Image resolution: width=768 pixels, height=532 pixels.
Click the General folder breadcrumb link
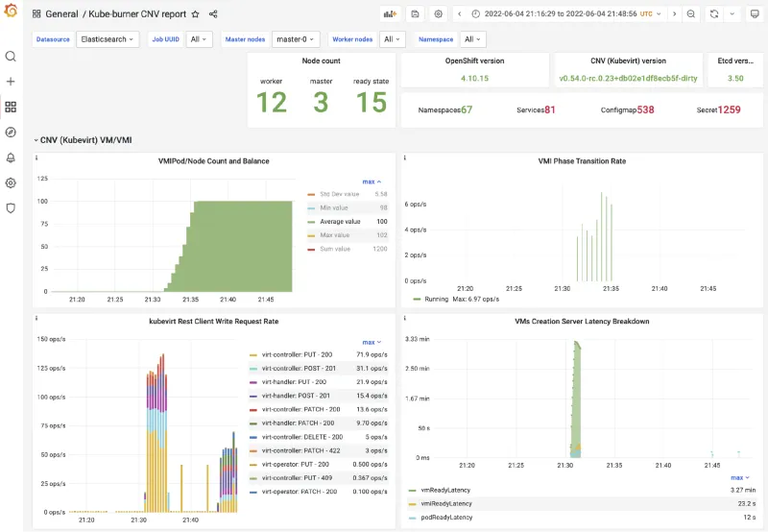pyautogui.click(x=61, y=14)
